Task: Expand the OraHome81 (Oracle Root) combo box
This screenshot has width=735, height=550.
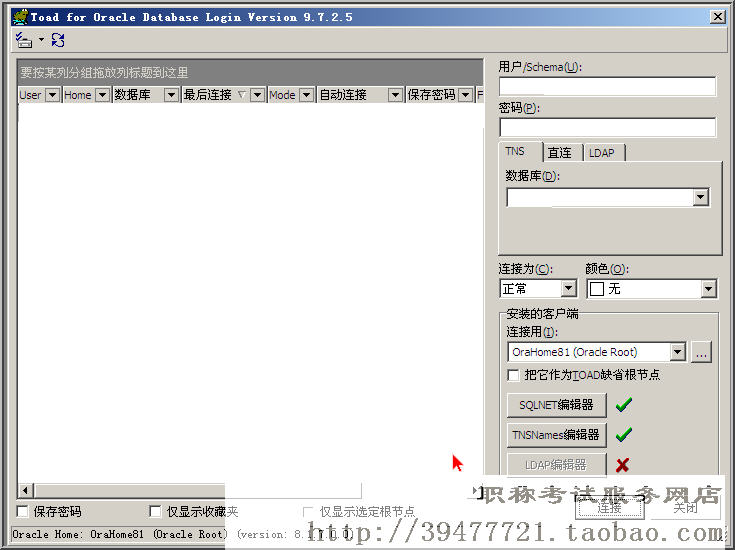Action: tap(678, 352)
